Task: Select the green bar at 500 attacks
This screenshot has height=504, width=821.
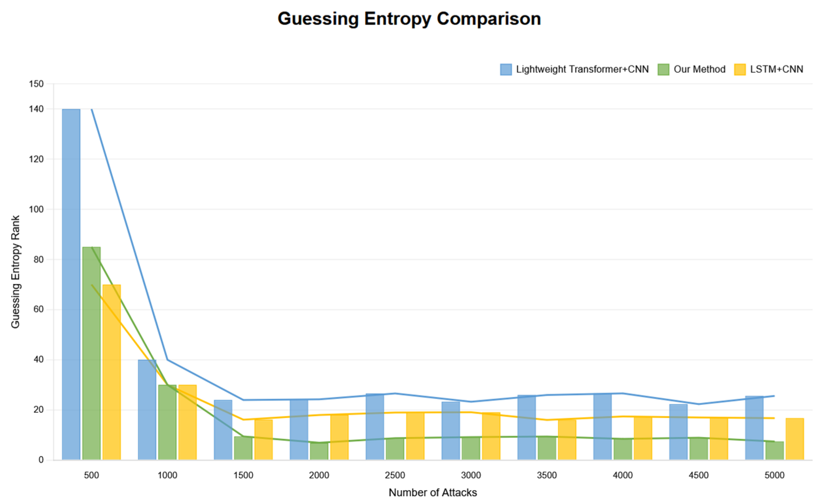Action: coord(91,353)
